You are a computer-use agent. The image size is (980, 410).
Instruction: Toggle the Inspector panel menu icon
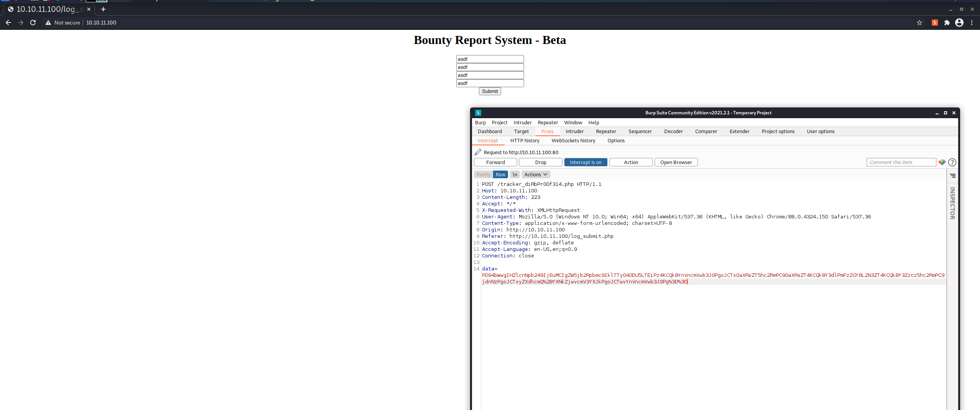953,176
